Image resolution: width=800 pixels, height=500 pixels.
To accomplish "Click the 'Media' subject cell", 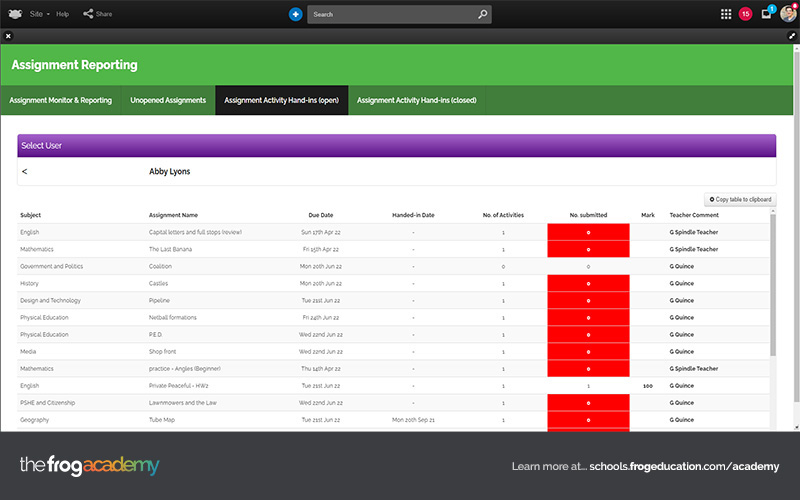I will pos(28,352).
